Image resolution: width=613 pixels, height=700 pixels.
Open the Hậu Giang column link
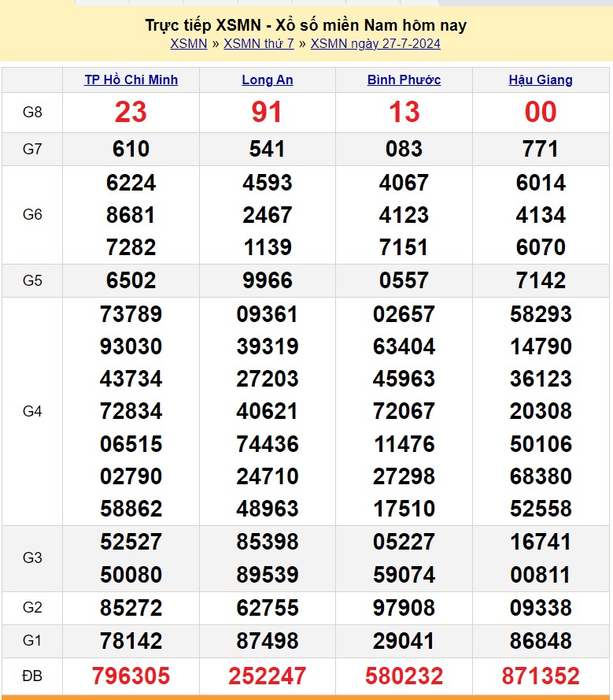541,80
